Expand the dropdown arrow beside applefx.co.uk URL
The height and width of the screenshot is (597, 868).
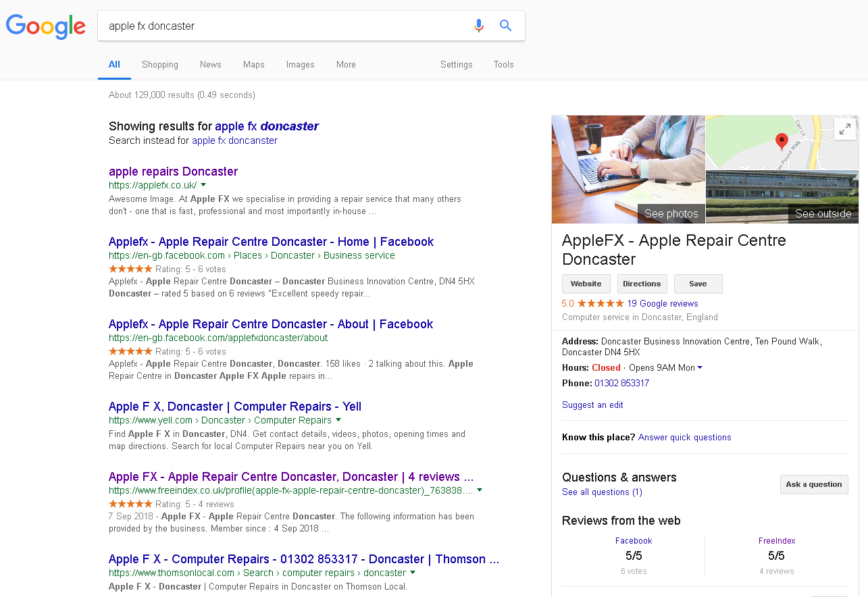point(203,185)
